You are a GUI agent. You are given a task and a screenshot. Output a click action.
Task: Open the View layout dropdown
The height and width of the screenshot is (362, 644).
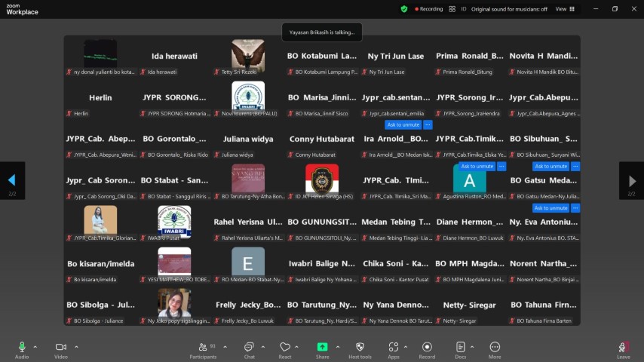pyautogui.click(x=564, y=9)
